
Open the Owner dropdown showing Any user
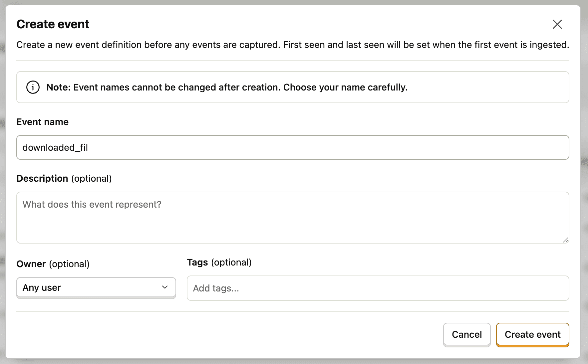pos(96,287)
